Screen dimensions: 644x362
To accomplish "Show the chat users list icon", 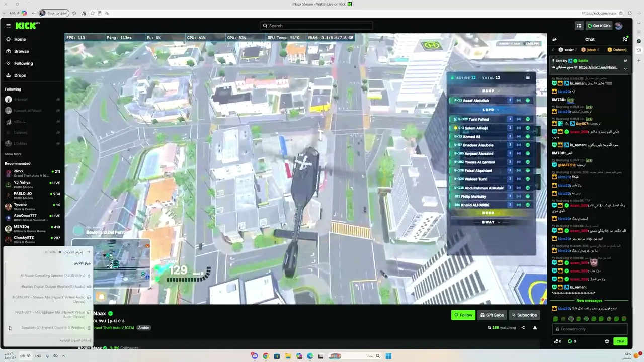I will (625, 39).
